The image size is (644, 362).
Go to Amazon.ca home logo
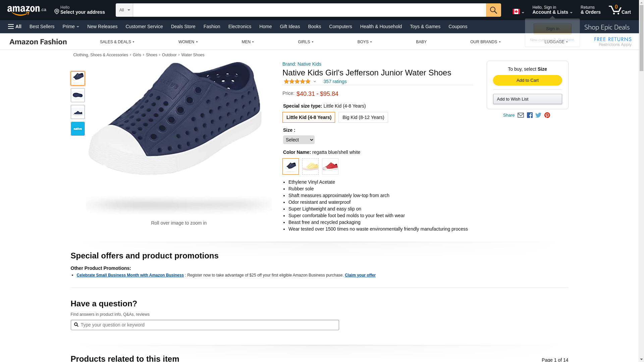click(x=26, y=10)
